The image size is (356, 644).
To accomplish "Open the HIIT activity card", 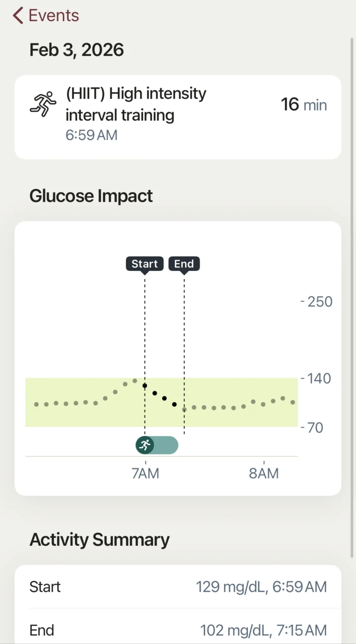I will (178, 117).
